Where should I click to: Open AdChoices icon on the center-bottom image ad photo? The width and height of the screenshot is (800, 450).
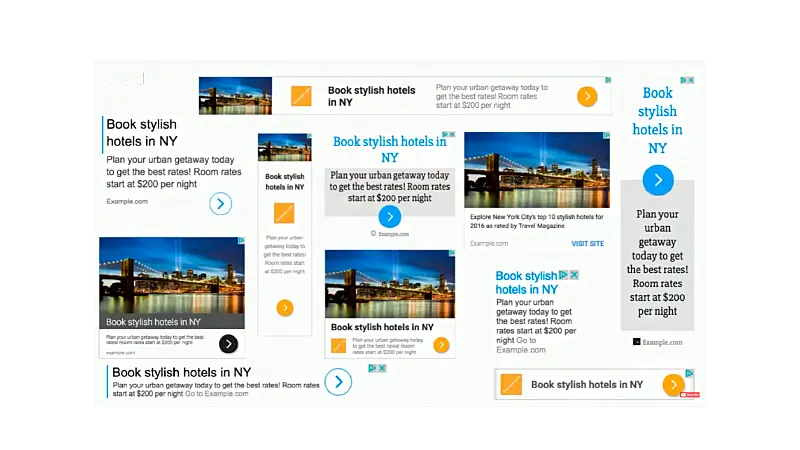(452, 253)
